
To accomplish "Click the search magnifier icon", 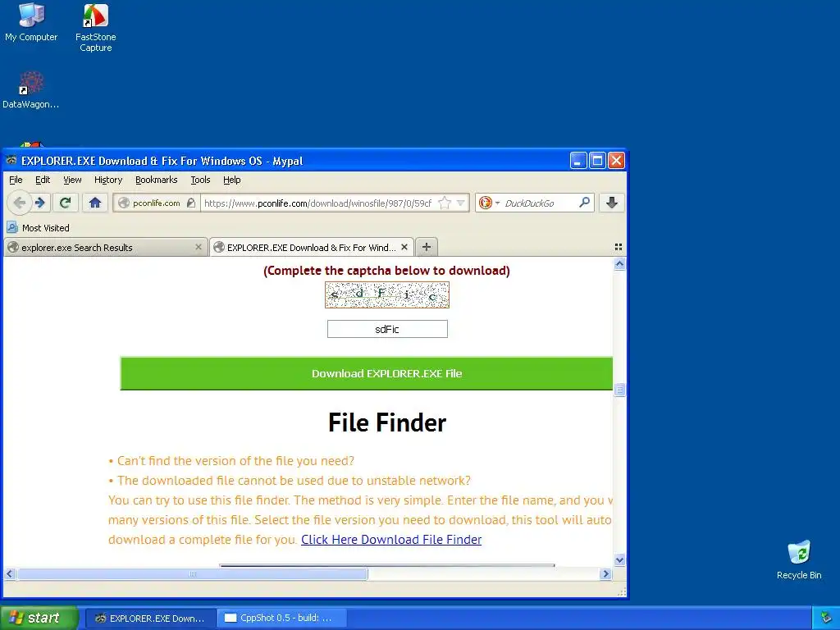I will coord(584,203).
